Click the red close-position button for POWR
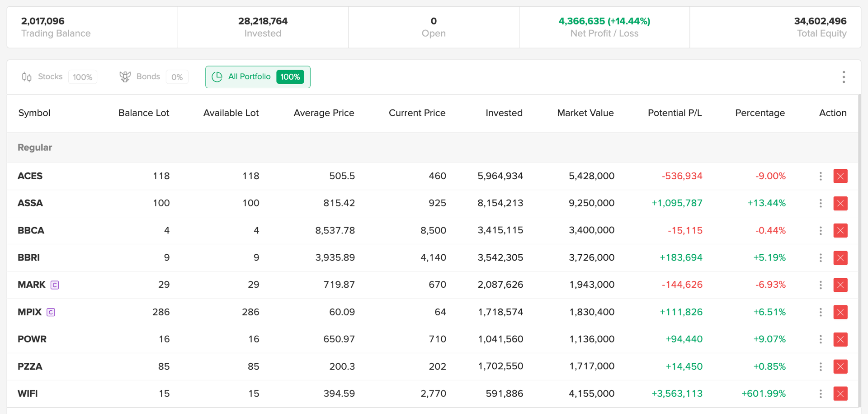 840,339
